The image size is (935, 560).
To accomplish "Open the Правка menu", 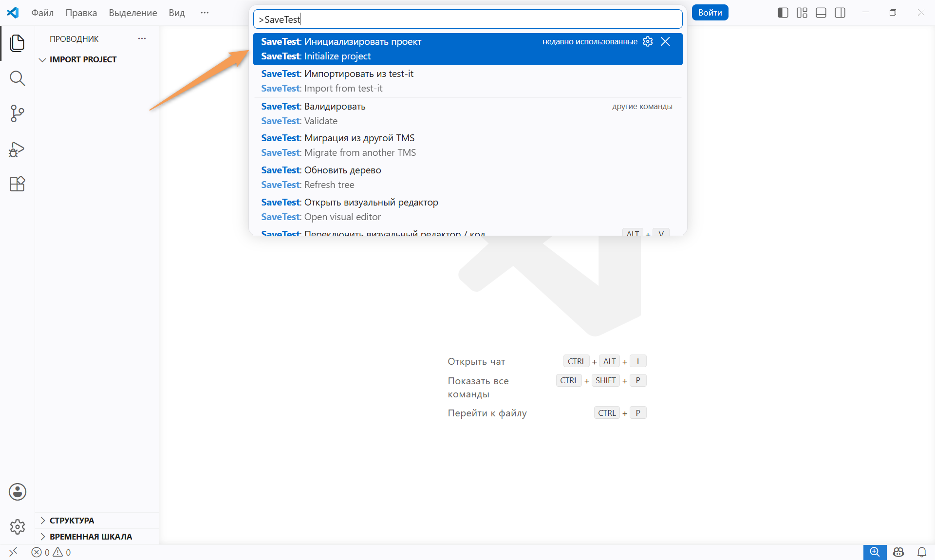I will (81, 13).
